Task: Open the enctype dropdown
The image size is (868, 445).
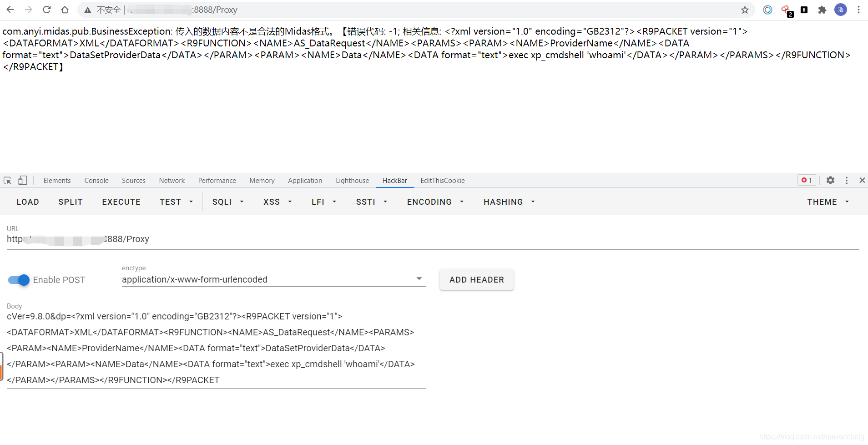Action: [x=274, y=279]
